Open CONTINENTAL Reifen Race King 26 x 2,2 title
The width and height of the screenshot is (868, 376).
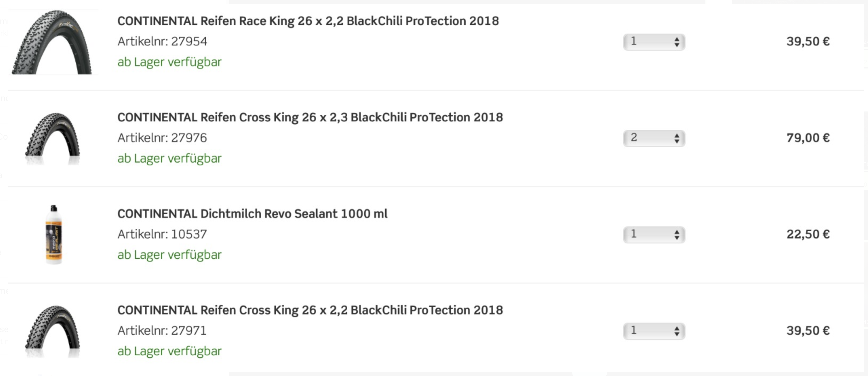308,21
